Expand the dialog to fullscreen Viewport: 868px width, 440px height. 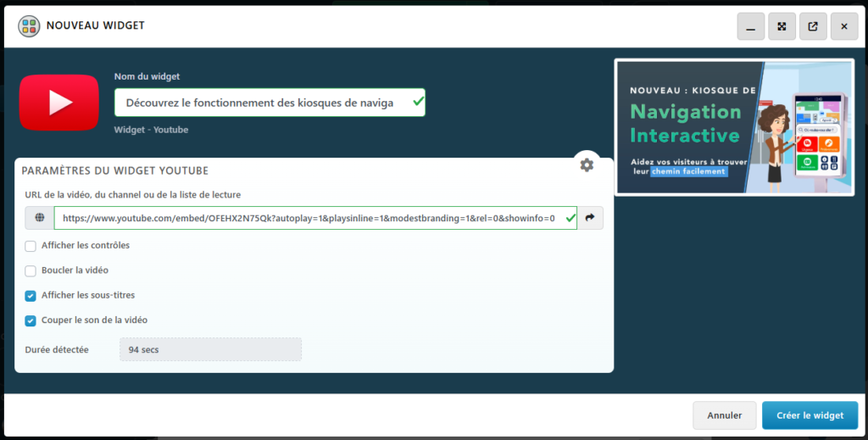[782, 26]
